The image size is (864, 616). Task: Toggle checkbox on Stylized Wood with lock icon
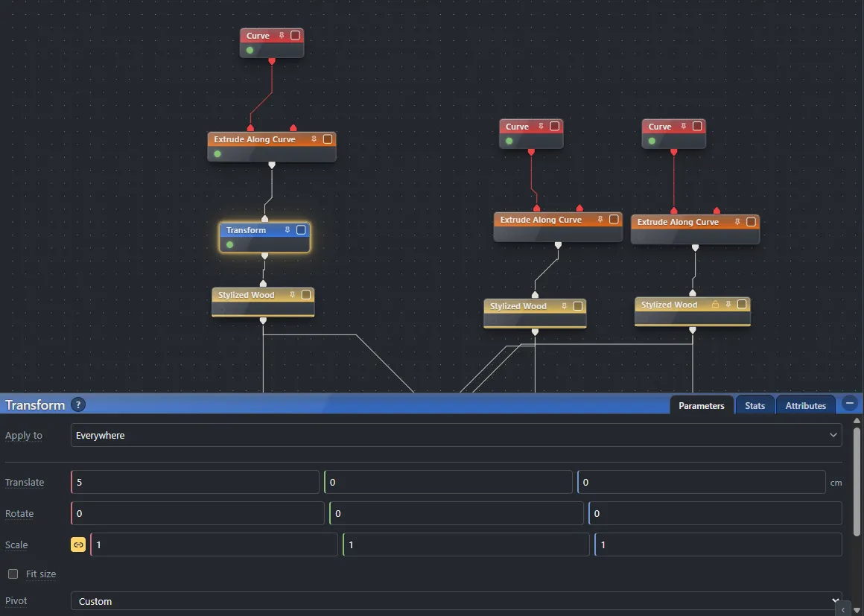(743, 304)
